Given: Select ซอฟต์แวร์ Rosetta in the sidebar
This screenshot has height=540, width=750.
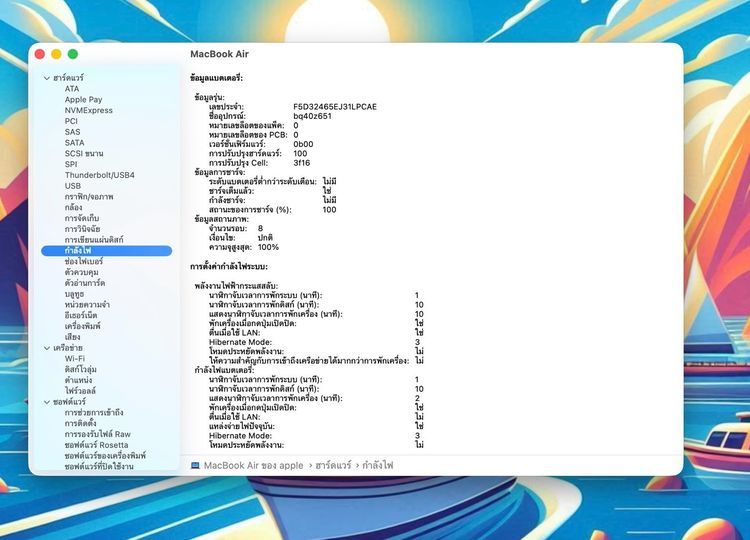Looking at the screenshot, I should click(96, 445).
